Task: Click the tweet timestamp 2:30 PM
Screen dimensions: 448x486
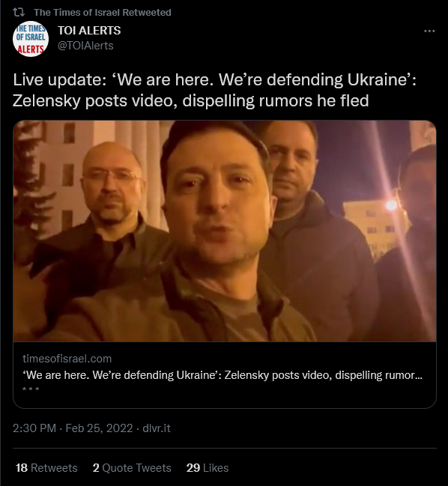Action: pyautogui.click(x=34, y=428)
